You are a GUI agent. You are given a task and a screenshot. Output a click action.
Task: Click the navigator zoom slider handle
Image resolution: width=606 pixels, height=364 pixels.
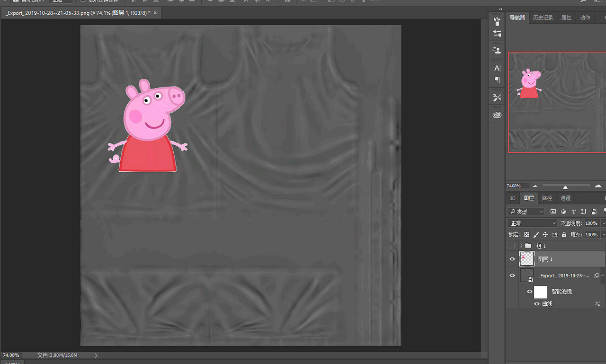click(x=565, y=187)
